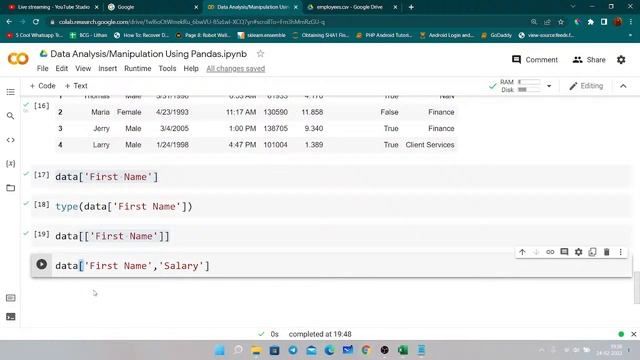Copy link to cell icon
The image size is (640, 360).
550,252
